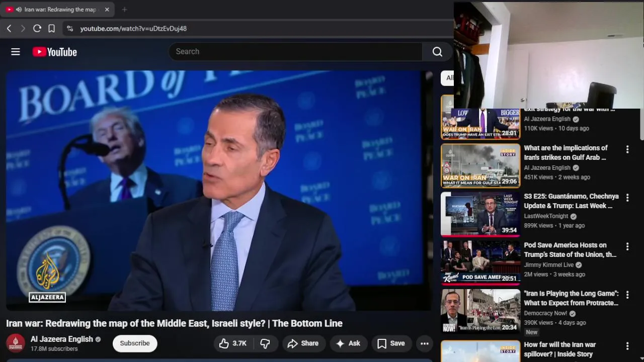Image resolution: width=644 pixels, height=362 pixels.
Task: Select the Iran war video browser tab
Action: pos(58,10)
